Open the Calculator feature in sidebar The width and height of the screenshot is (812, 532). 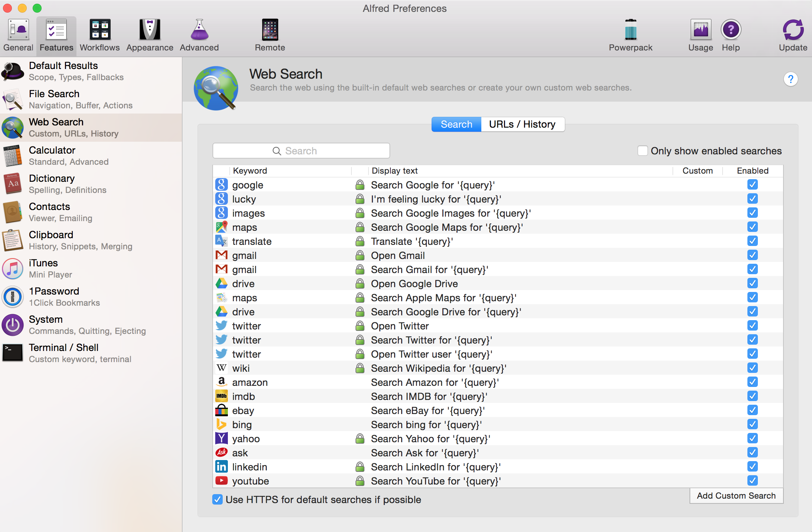point(91,156)
